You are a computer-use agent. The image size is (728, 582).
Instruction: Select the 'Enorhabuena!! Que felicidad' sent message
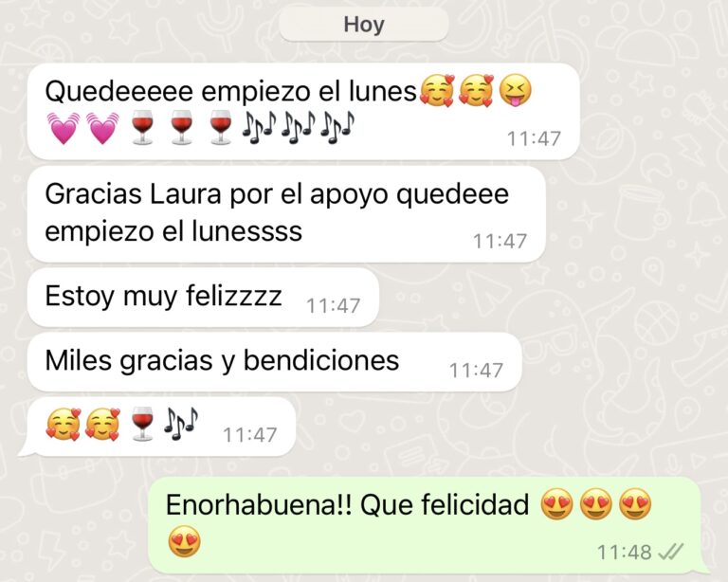pyautogui.click(x=425, y=525)
